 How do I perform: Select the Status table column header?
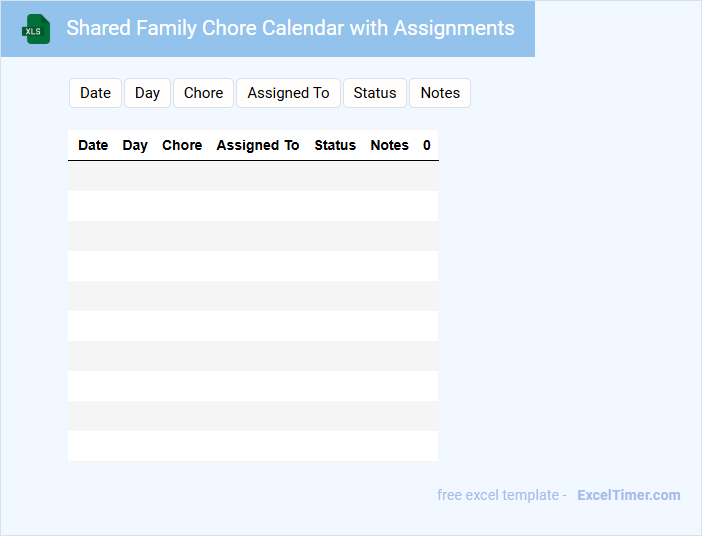335,145
